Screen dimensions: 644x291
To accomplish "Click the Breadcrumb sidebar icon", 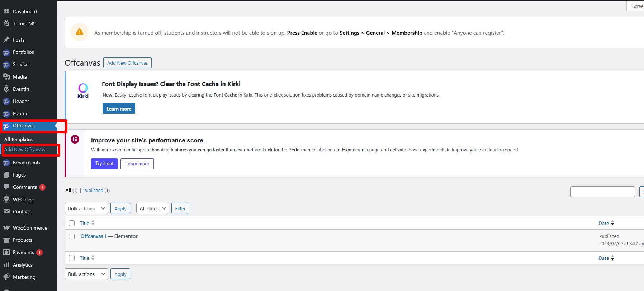I will 6,163.
